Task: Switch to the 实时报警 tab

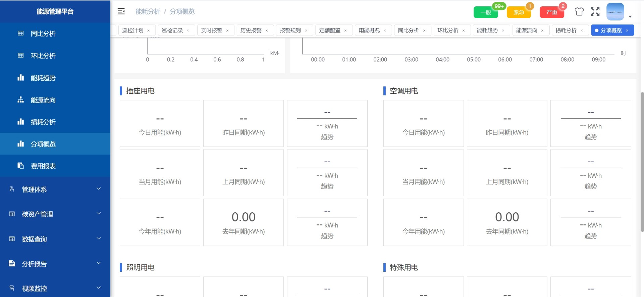Action: (x=212, y=30)
